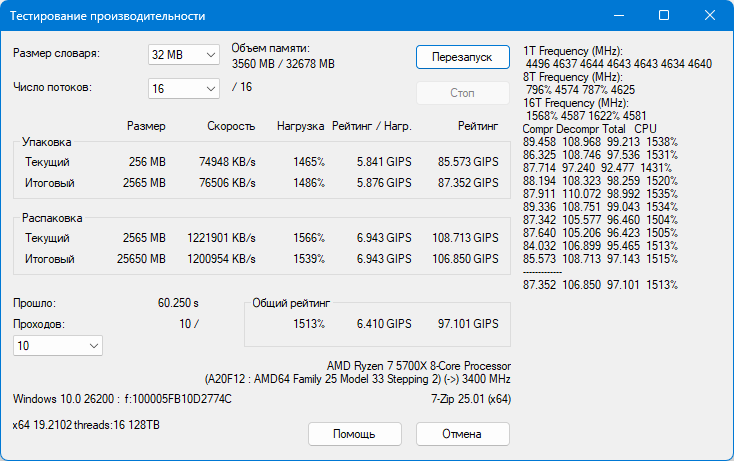Click overall rating per load 6.410 GIPS
Image resolution: width=734 pixels, height=461 pixels.
pos(384,324)
